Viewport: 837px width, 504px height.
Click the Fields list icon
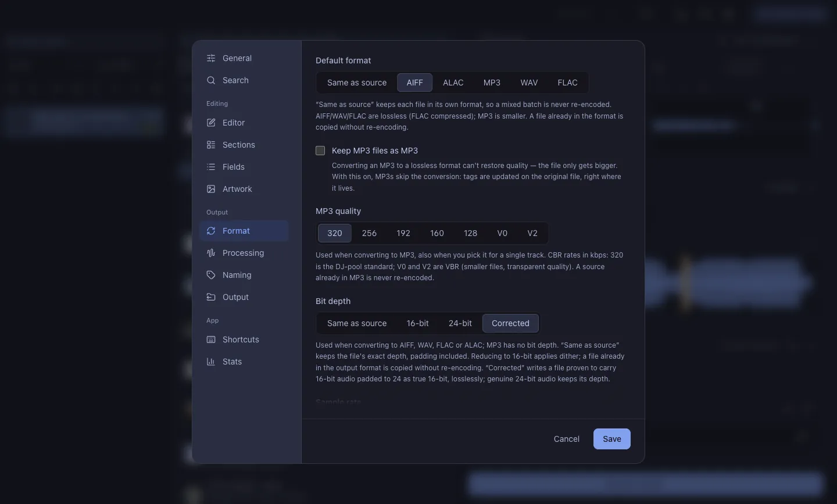coord(211,167)
